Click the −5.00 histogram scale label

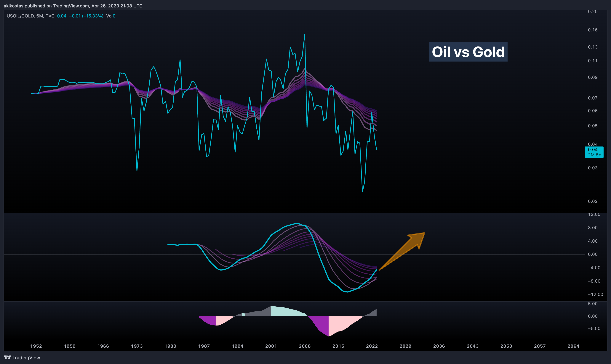coord(594,329)
